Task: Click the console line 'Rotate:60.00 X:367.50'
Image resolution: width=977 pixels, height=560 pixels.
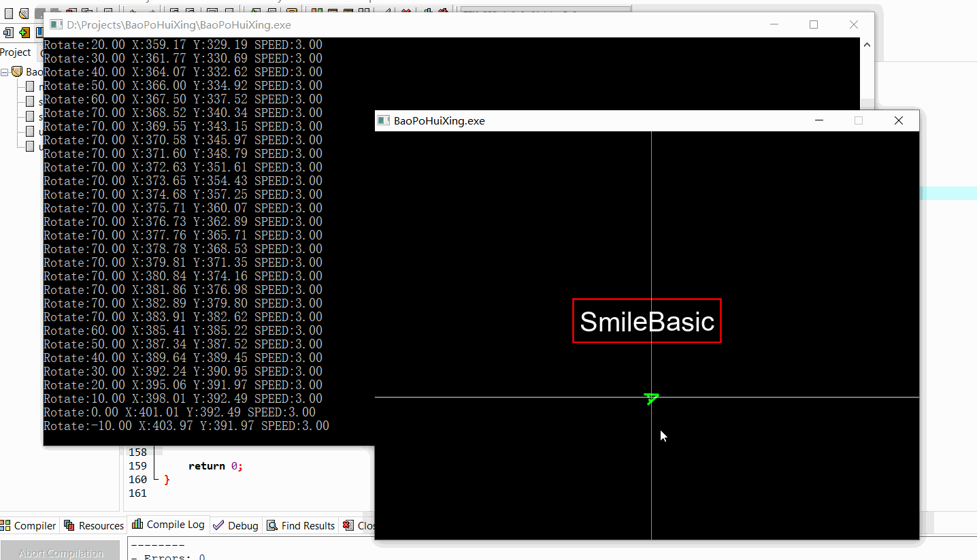Action: pos(183,99)
